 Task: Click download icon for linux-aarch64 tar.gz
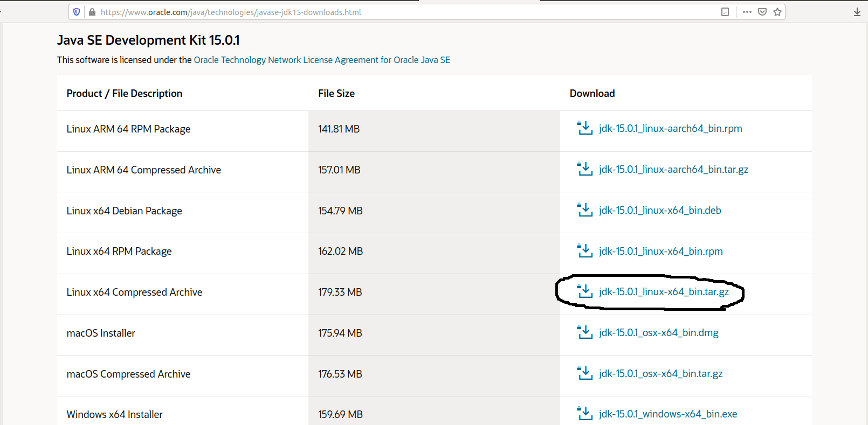pyautogui.click(x=585, y=169)
